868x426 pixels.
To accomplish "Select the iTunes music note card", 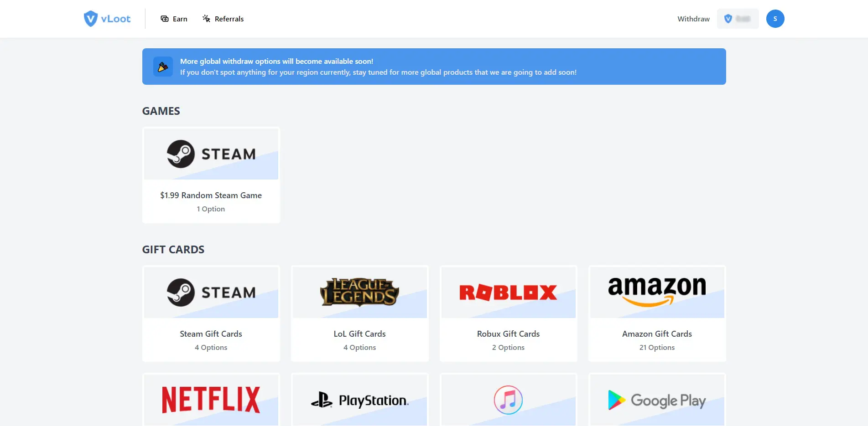I will [509, 400].
